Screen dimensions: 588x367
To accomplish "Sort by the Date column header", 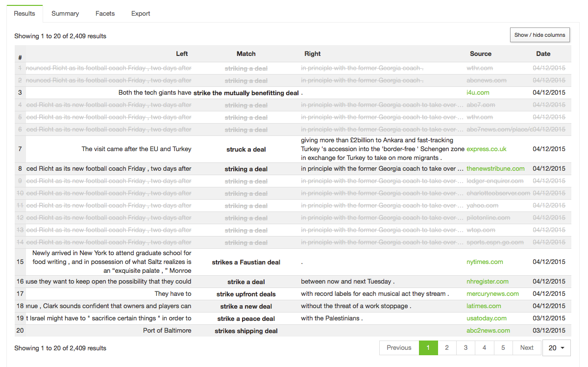I will 543,54.
